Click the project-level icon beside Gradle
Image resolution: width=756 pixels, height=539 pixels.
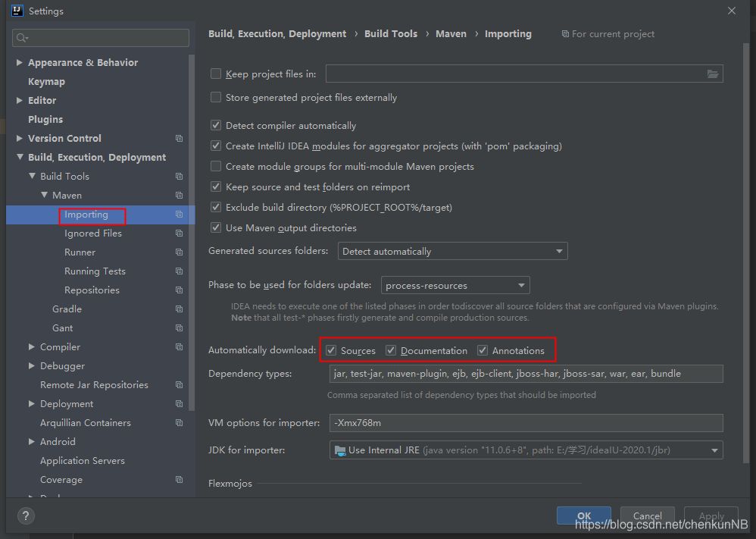pyautogui.click(x=180, y=309)
